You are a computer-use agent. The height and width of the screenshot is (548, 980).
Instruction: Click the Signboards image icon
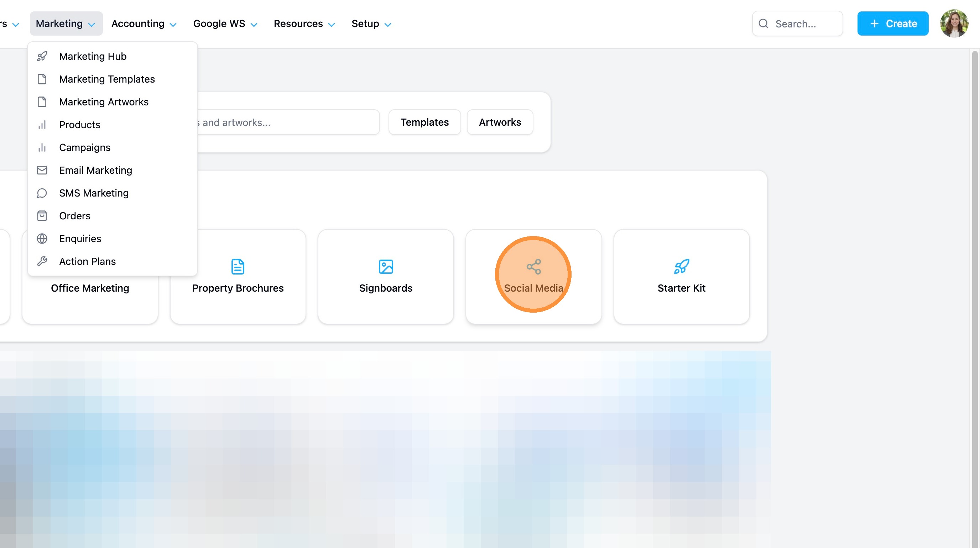(x=386, y=267)
